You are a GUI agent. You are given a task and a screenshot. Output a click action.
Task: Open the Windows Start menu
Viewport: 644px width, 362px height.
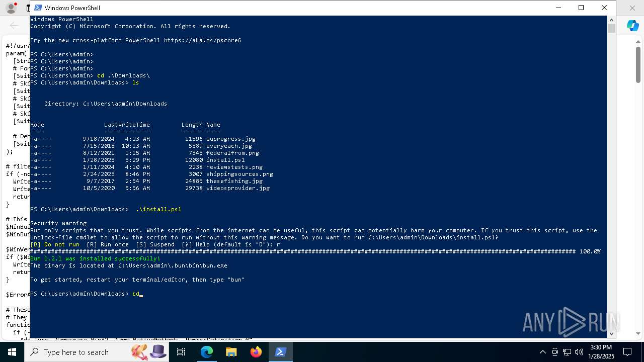12,352
